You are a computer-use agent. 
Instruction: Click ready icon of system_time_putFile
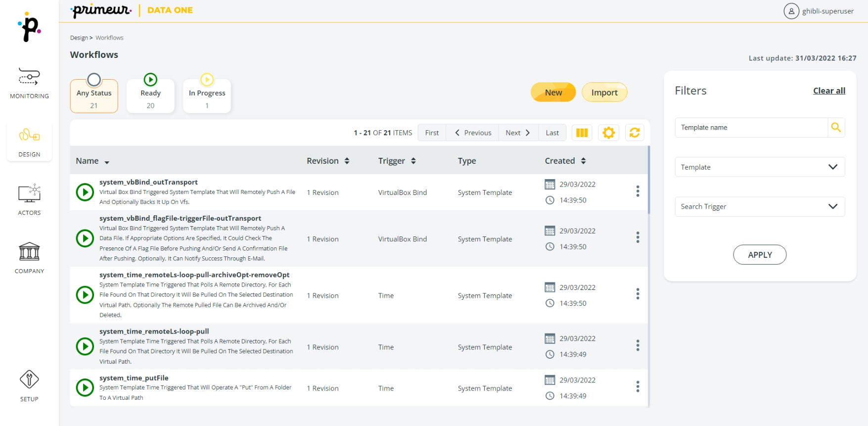click(x=85, y=387)
